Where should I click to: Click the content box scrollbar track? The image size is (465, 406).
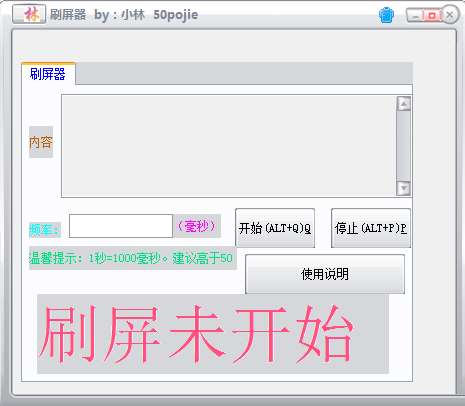404,146
